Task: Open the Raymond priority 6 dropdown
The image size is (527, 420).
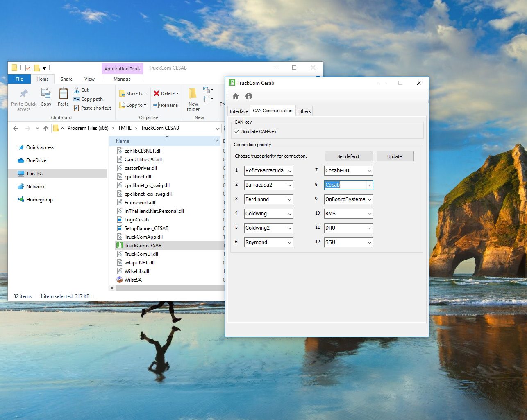Action: [x=289, y=243]
